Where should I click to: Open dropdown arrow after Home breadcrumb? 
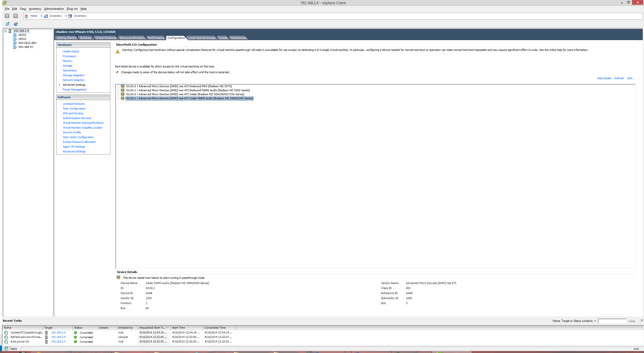coord(41,16)
